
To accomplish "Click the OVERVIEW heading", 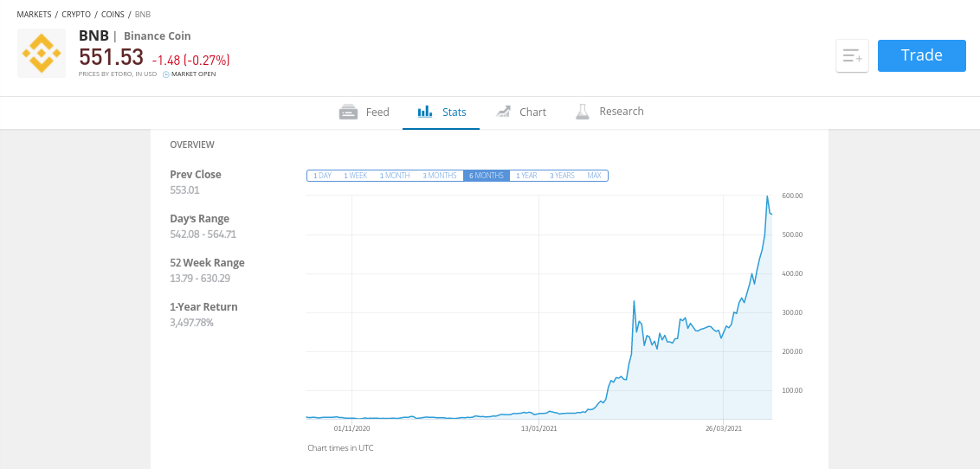I will tap(192, 145).
